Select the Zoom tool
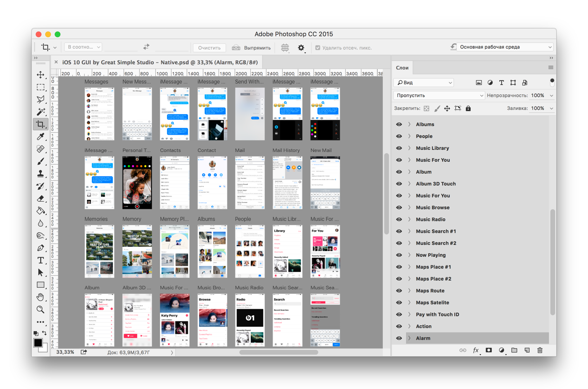Viewport: 588px width, 389px height. [40, 310]
